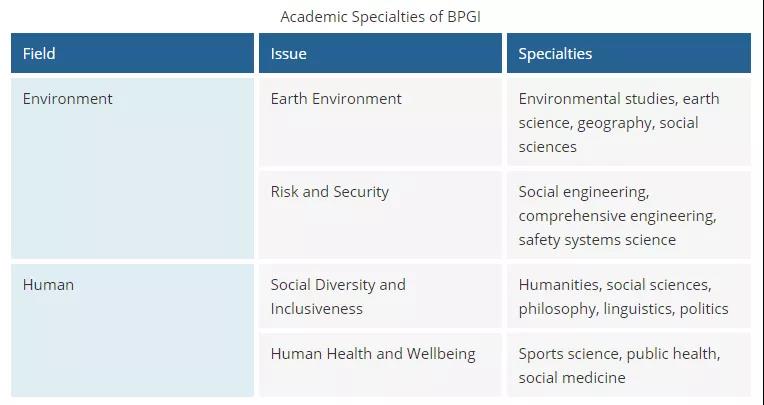Click the word philosophy
The image size is (764, 405).
click(x=558, y=309)
